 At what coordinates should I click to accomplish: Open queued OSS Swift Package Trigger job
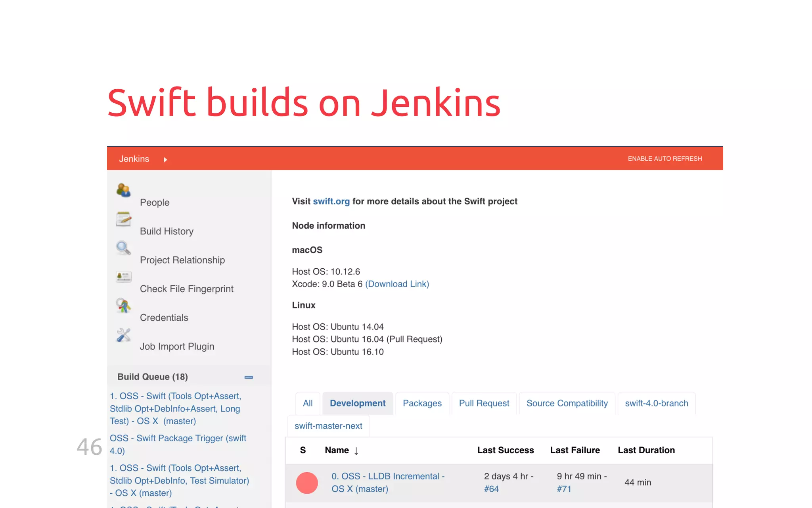[x=178, y=444]
